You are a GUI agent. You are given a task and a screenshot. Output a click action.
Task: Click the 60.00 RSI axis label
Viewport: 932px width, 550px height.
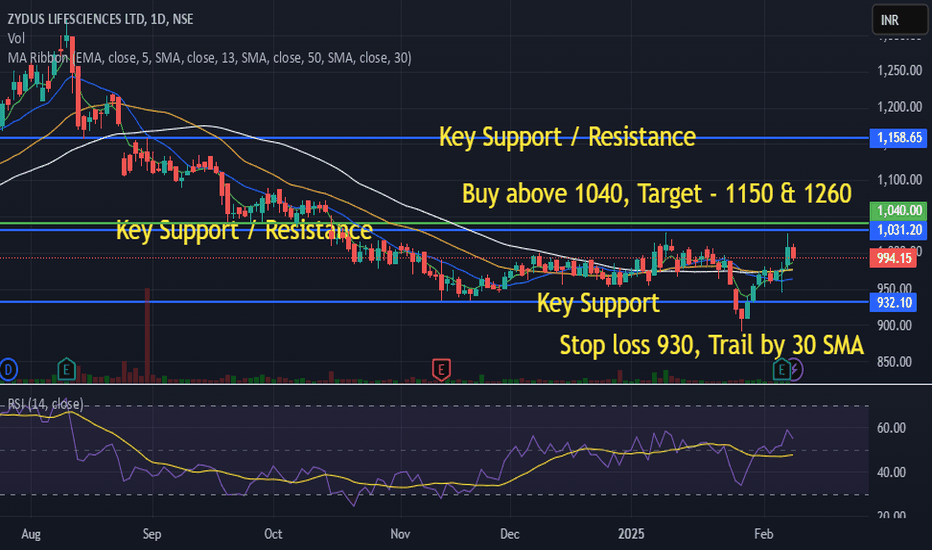(891, 428)
